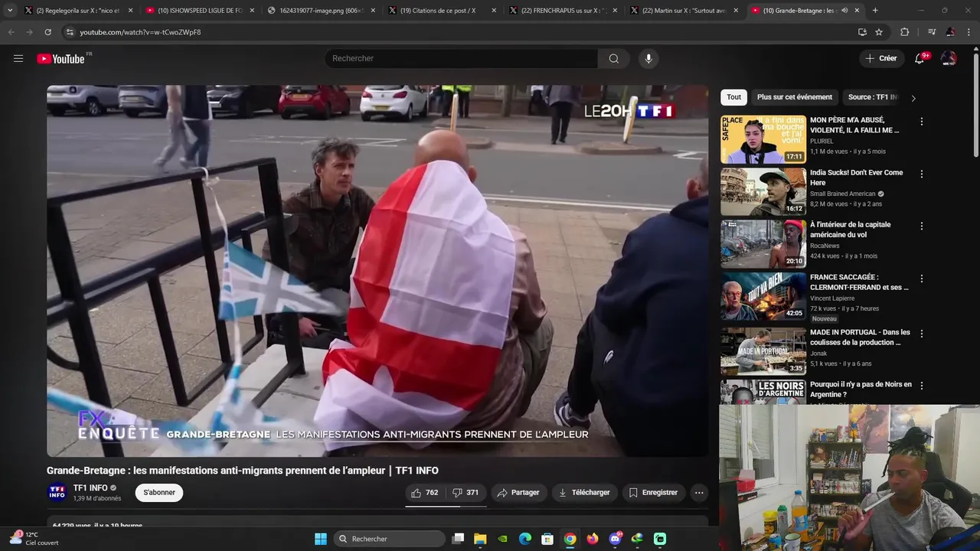Open India Sucks video thumbnail
Screen dimensions: 980x551
click(763, 192)
